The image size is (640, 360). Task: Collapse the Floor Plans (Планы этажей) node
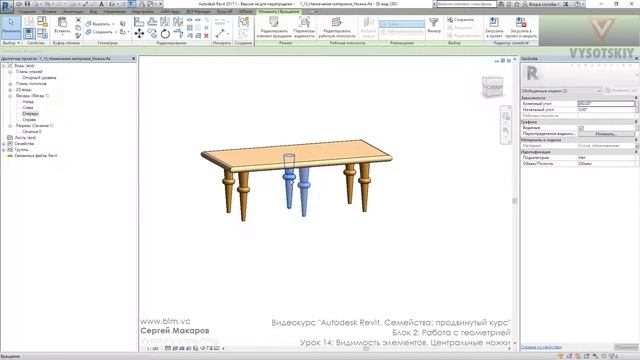click(x=10, y=72)
